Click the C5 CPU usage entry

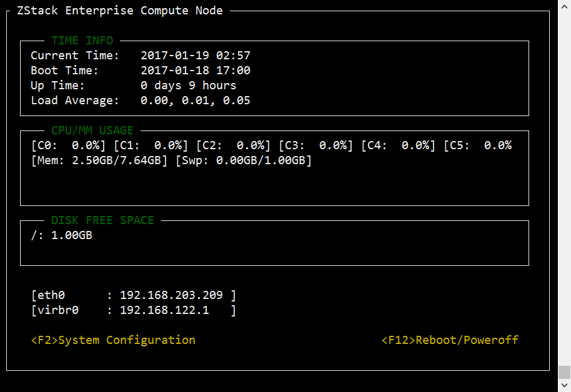pos(478,145)
